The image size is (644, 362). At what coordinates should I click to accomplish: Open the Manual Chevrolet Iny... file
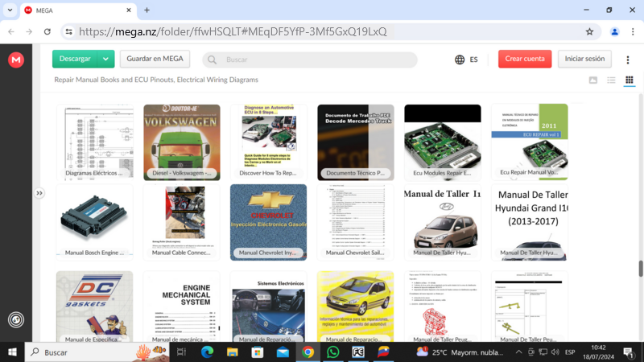(x=269, y=222)
